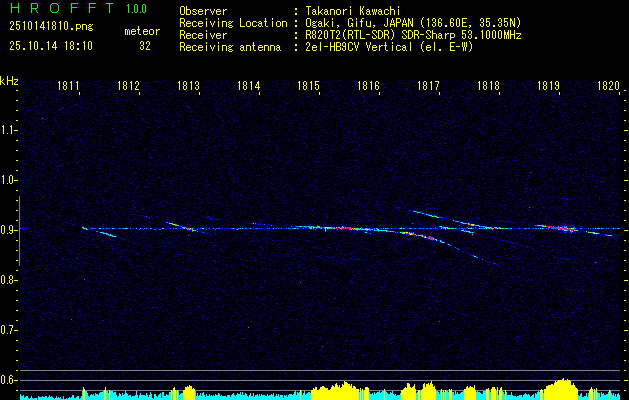Select the Ogaki, Gifu, JAPAN location text
Viewport: 629px width, 400px height.
click(413, 23)
